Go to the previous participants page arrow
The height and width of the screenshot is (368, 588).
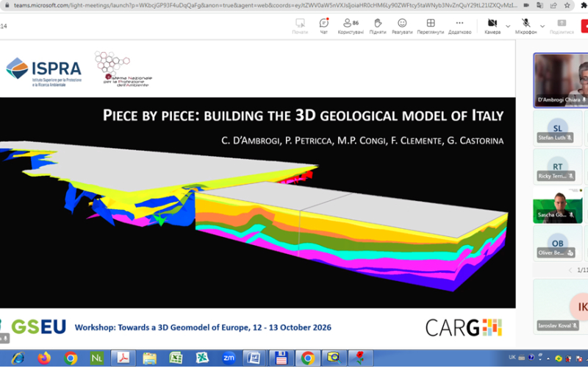(x=570, y=270)
